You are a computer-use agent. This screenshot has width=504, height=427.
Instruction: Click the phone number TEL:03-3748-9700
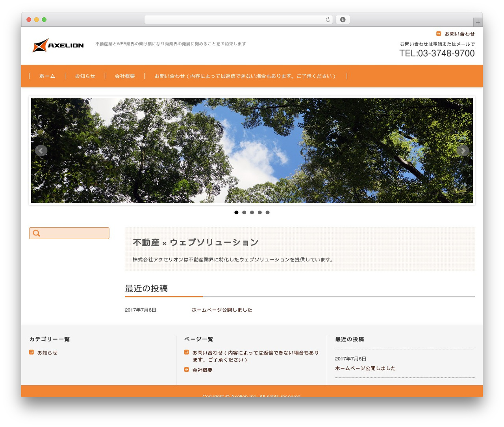[437, 53]
